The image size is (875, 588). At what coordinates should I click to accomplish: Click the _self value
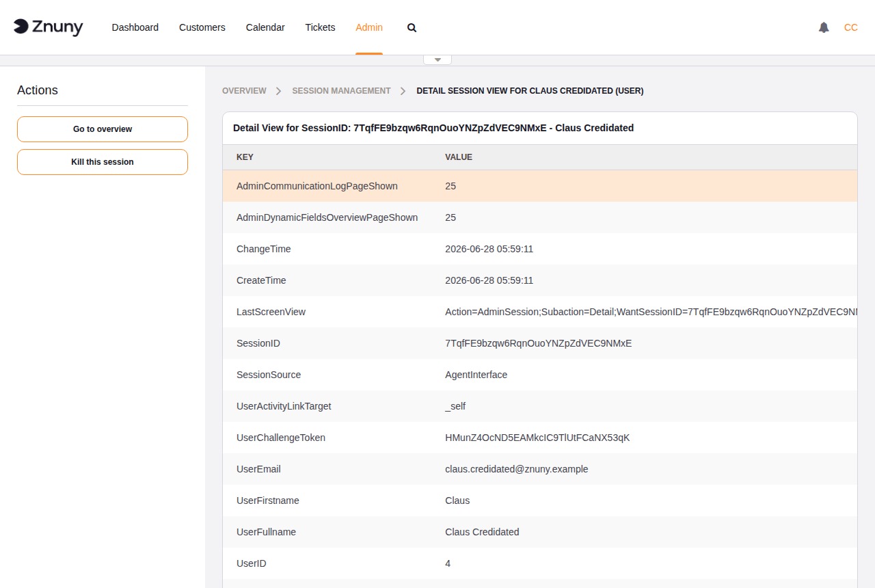click(455, 406)
